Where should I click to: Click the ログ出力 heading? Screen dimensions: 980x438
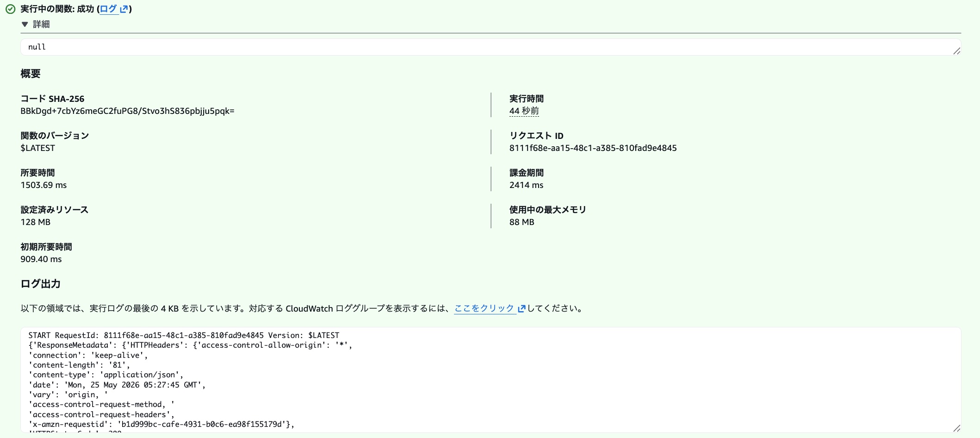click(40, 284)
